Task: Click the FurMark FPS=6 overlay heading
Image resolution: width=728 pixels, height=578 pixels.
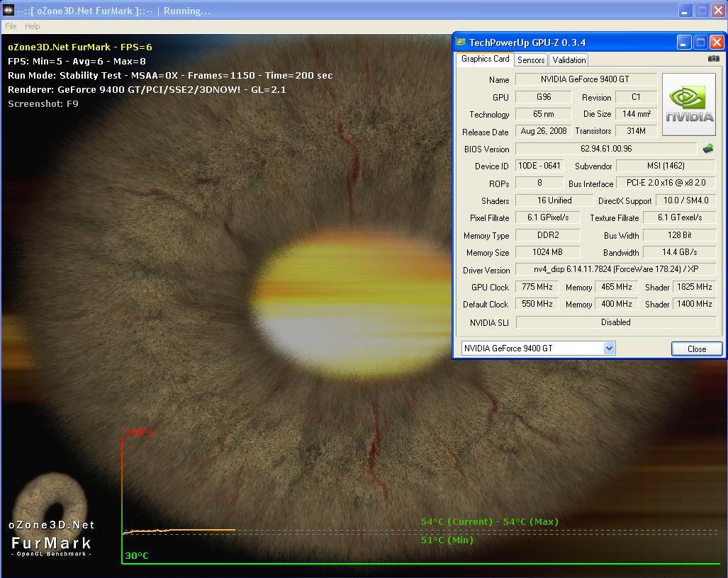Action: (80, 47)
